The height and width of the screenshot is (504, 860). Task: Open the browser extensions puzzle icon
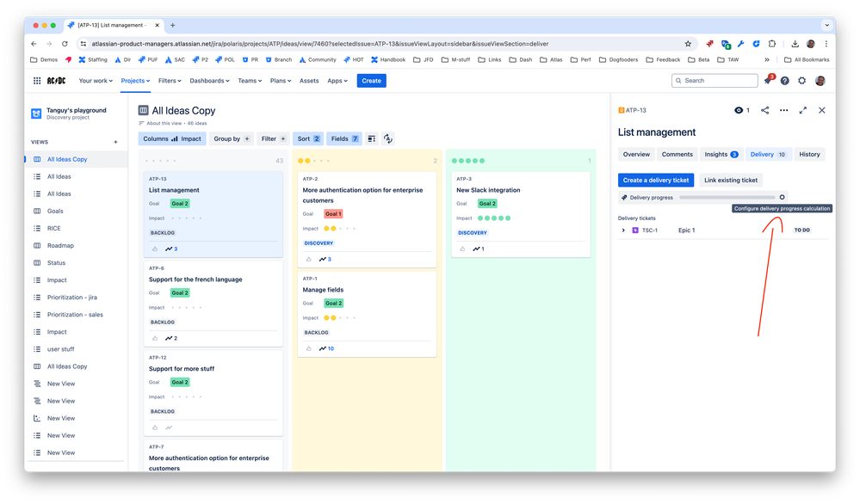(771, 44)
